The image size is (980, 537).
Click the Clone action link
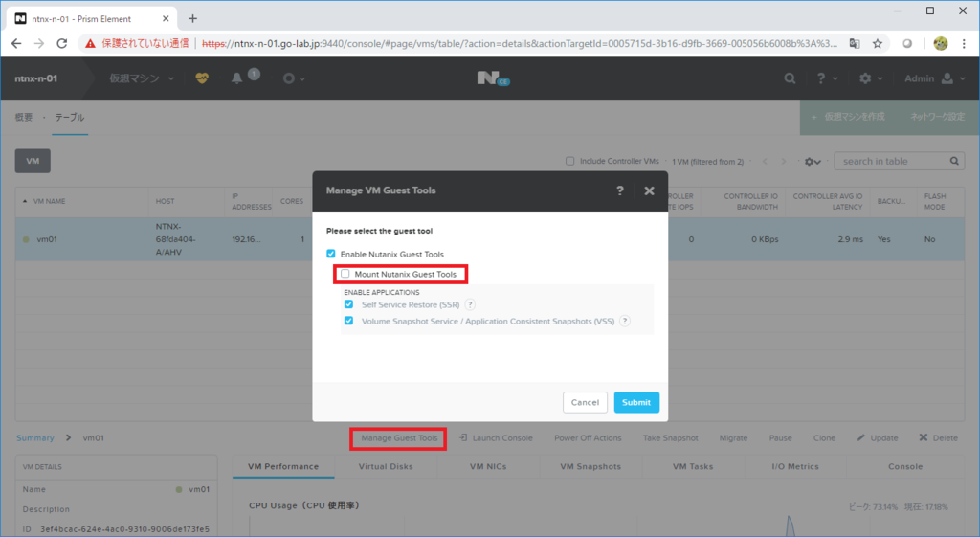pos(824,437)
